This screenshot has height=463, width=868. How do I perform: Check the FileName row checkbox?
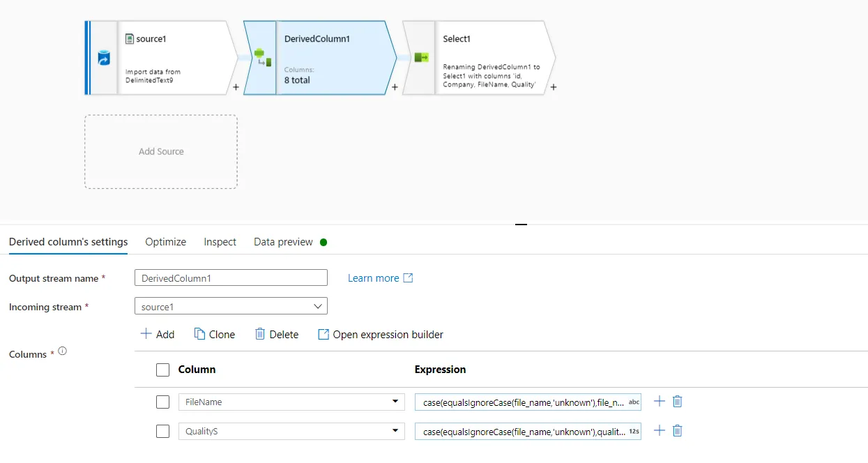coord(162,402)
